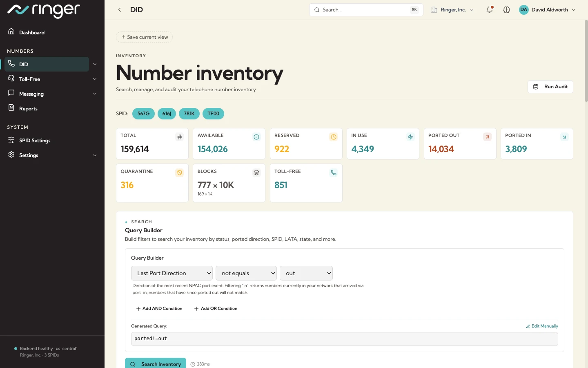Click the Ported Out value 14,034
Image resolution: width=588 pixels, height=368 pixels.
441,149
